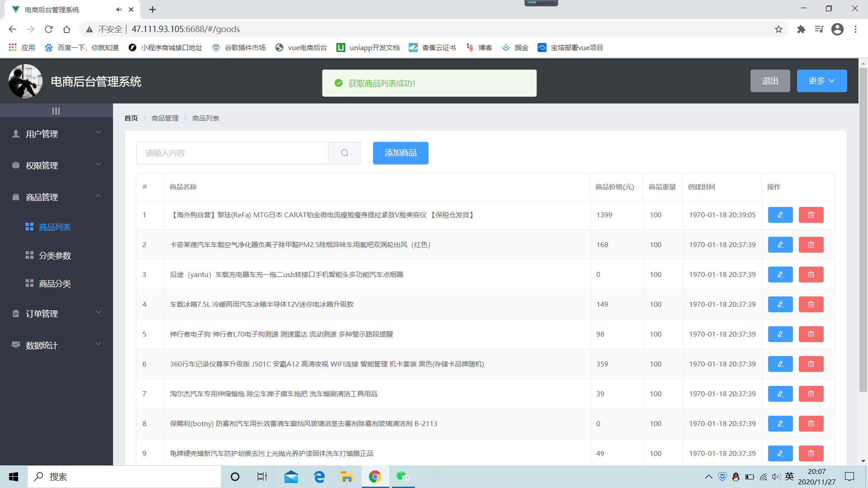Screen dimensions: 868x488
Task: Click the 请输入内容 search input field
Action: coord(232,153)
